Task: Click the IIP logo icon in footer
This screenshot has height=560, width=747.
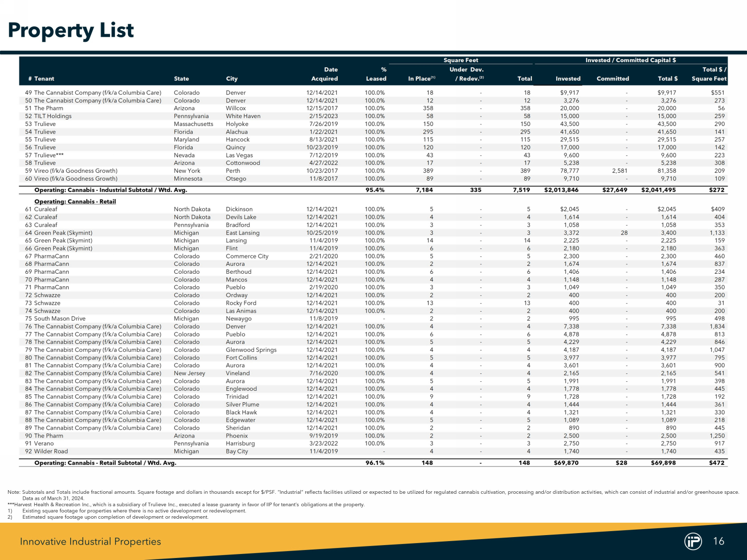Action: coord(693,541)
